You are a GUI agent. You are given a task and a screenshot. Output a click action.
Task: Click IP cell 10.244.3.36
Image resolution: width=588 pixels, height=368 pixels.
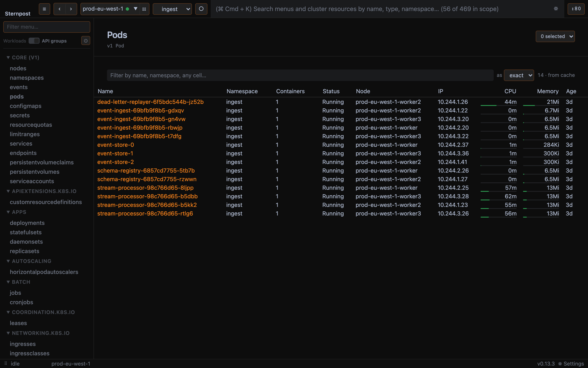453,153
